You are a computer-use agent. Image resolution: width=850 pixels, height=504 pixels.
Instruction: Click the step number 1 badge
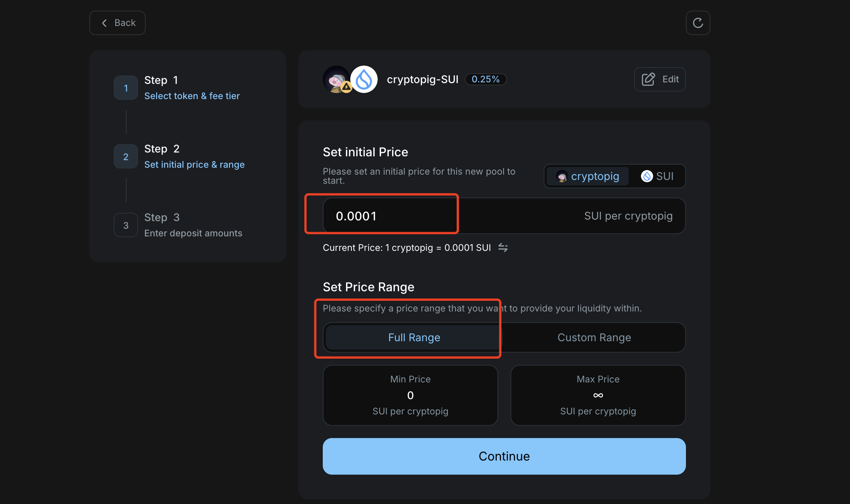click(126, 88)
